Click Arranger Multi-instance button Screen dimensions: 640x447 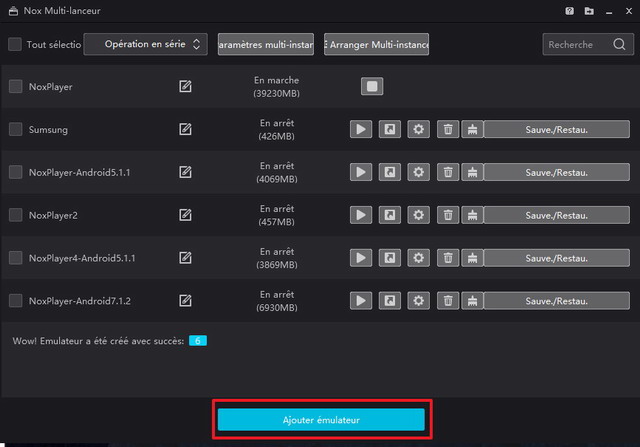click(x=377, y=44)
